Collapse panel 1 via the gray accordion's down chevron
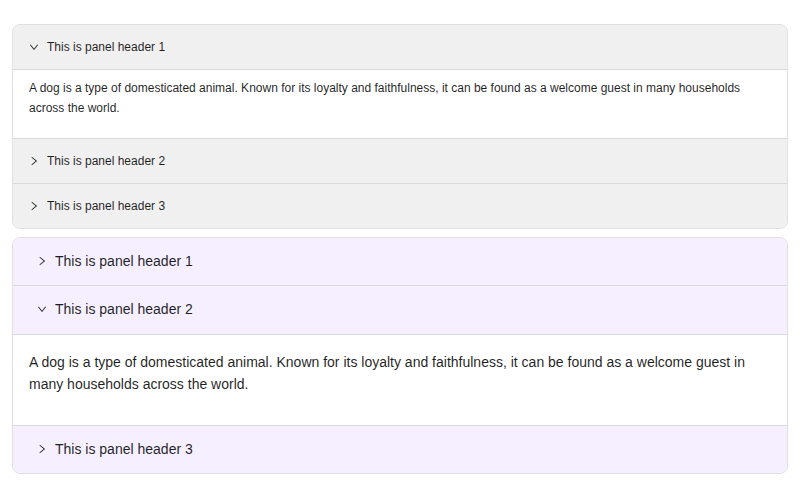Viewport: 800px width, 498px height. tap(34, 47)
